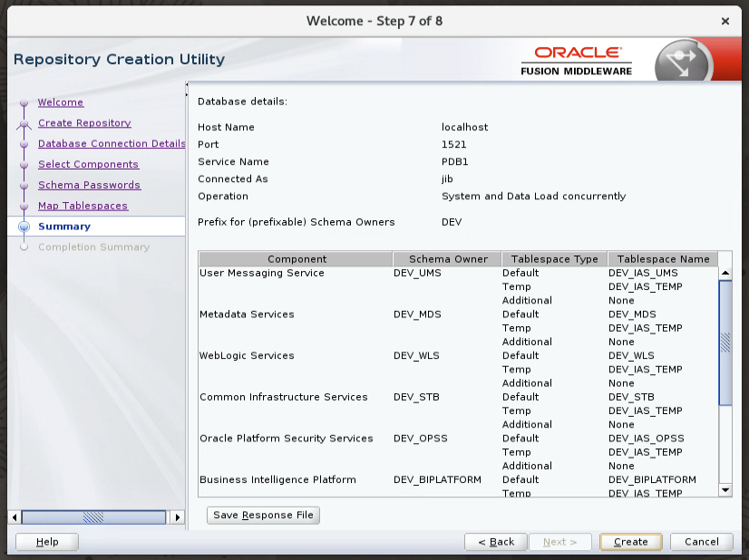Click the Connected As value jib
The height and width of the screenshot is (560, 749).
tap(447, 179)
